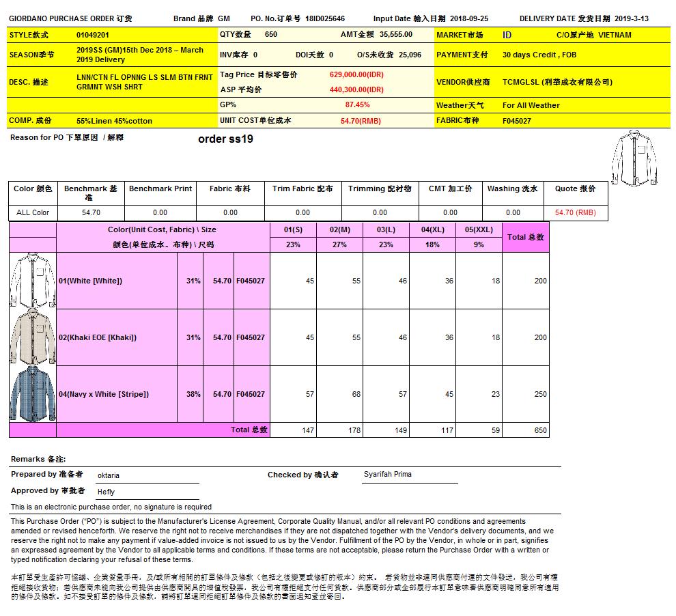Viewport: 676px width, 616px height.
Task: Click the Tag Price value 629,000.00(IDR)
Action: [x=358, y=74]
